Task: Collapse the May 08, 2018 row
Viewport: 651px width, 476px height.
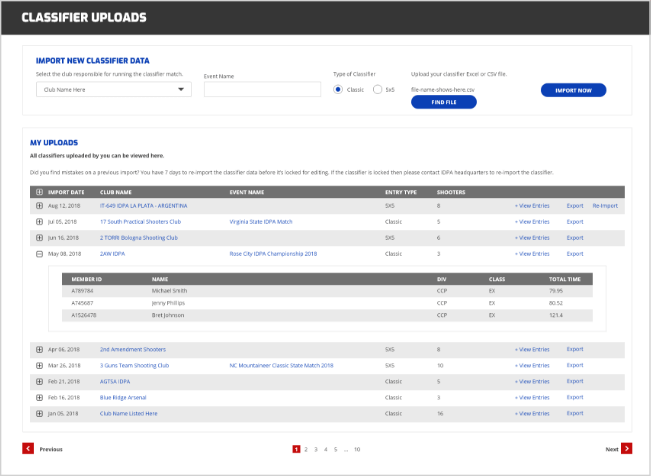Action: click(x=39, y=254)
